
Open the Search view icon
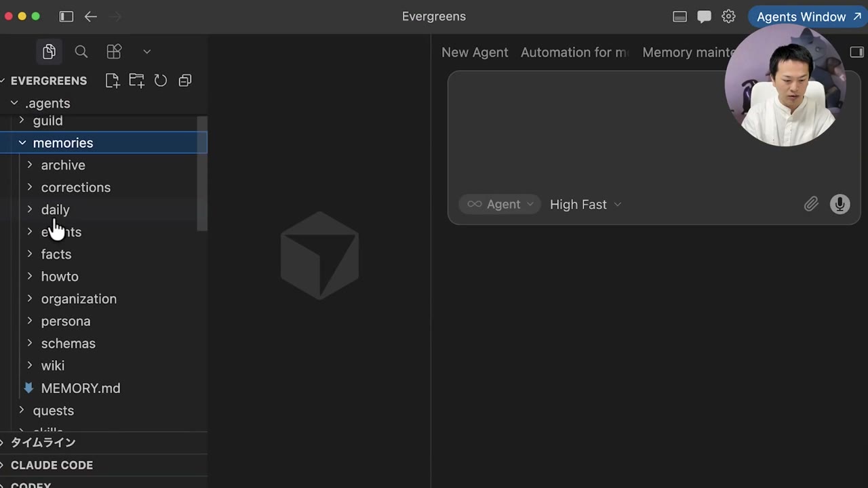(81, 52)
